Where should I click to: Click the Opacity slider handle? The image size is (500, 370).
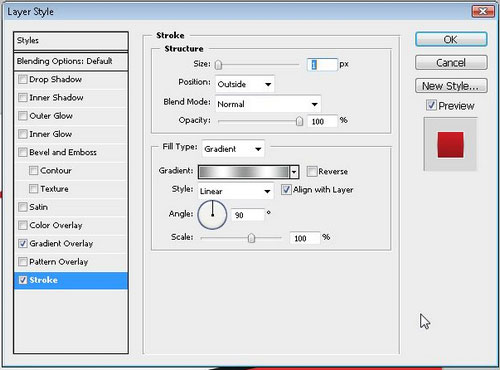click(x=299, y=121)
